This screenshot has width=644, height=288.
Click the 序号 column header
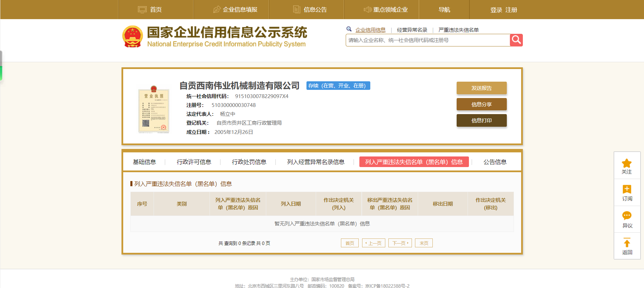click(142, 204)
